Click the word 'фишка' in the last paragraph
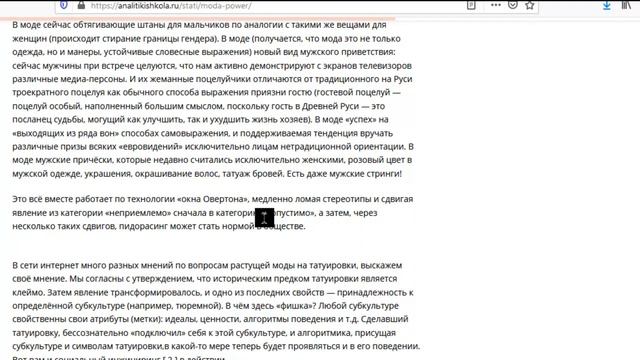 tap(294, 306)
